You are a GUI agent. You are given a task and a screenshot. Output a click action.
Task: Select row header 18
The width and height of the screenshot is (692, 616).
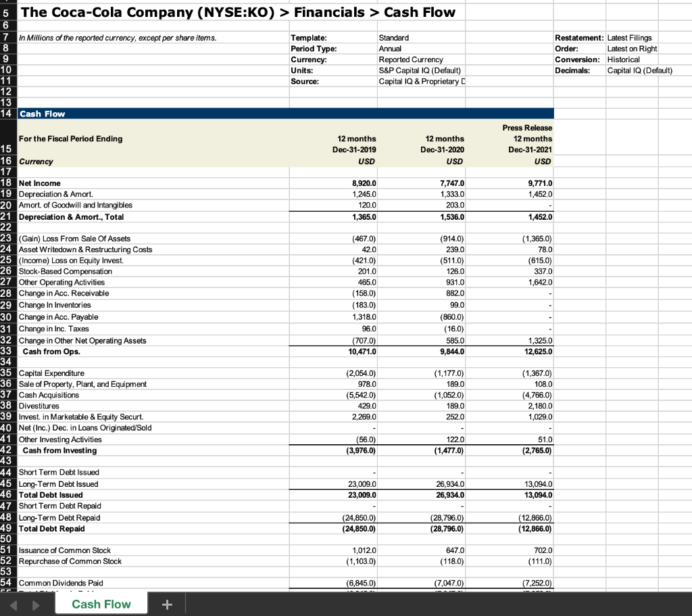[x=7, y=183]
